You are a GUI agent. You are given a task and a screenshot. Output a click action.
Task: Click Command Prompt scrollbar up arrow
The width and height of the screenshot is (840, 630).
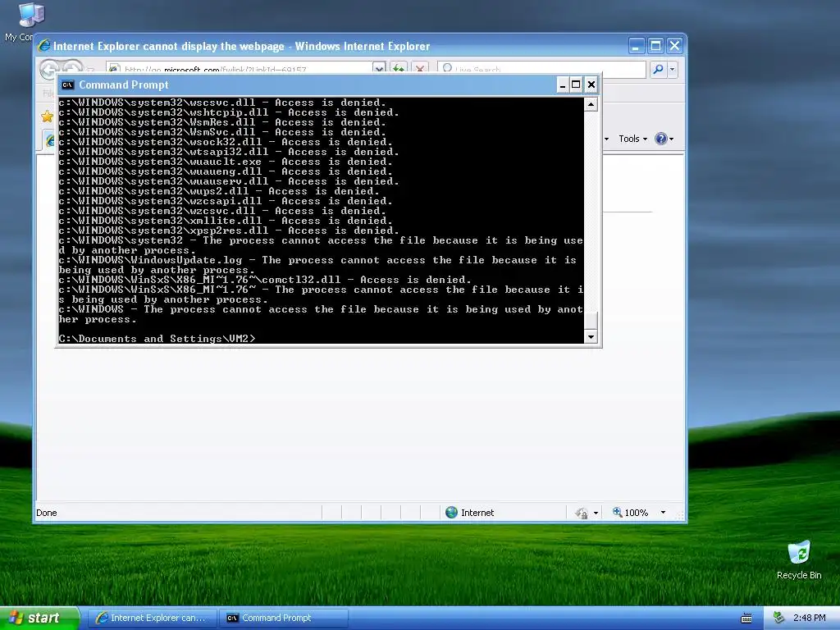coord(591,104)
